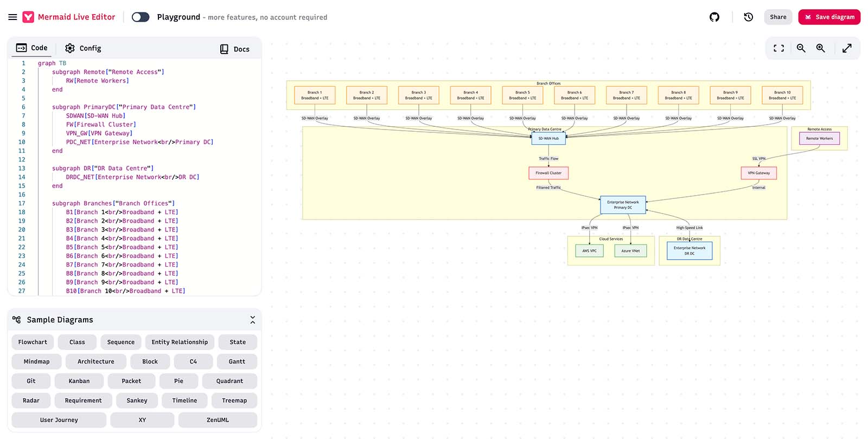Fit diagram to screen view
The width and height of the screenshot is (868, 439).
(778, 48)
